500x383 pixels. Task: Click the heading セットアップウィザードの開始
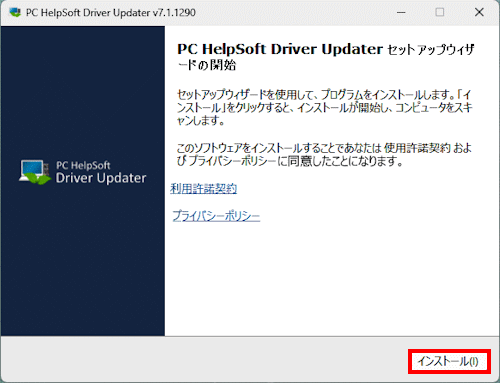[326, 57]
